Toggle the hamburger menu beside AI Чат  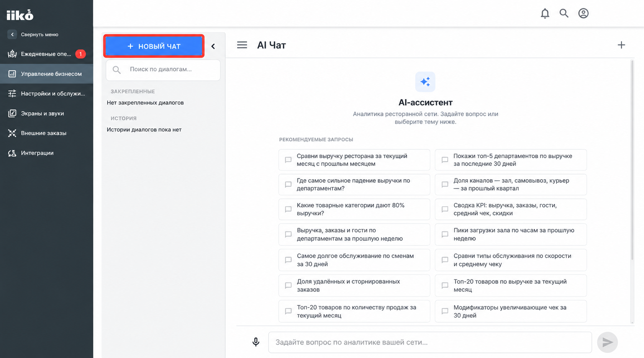(x=242, y=45)
